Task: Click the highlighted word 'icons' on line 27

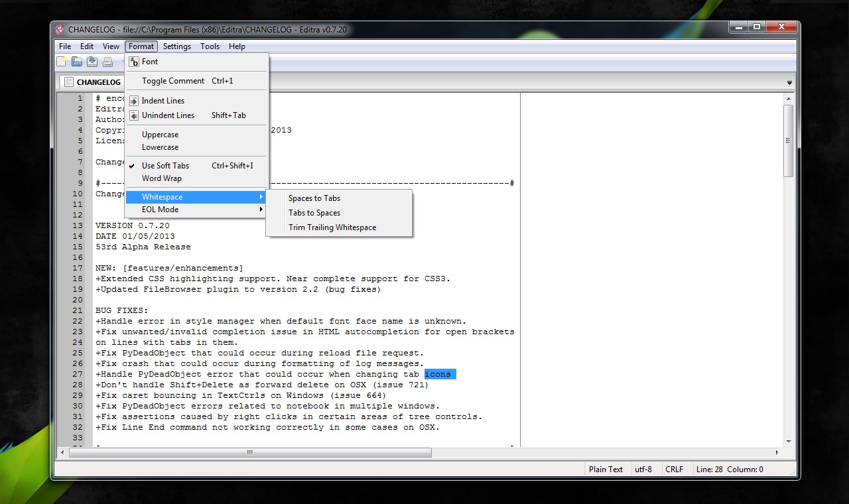Action: 438,374
